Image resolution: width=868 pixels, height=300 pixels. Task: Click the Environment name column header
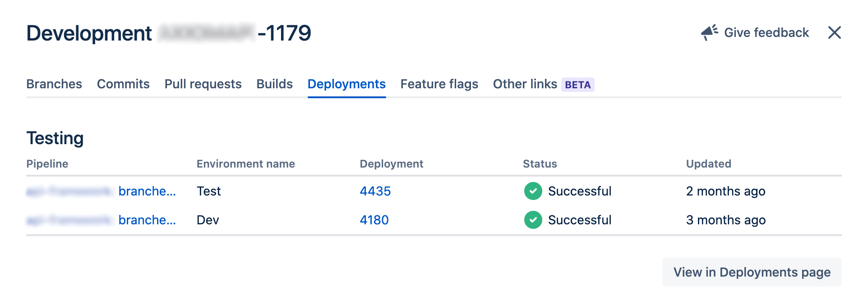click(x=246, y=164)
